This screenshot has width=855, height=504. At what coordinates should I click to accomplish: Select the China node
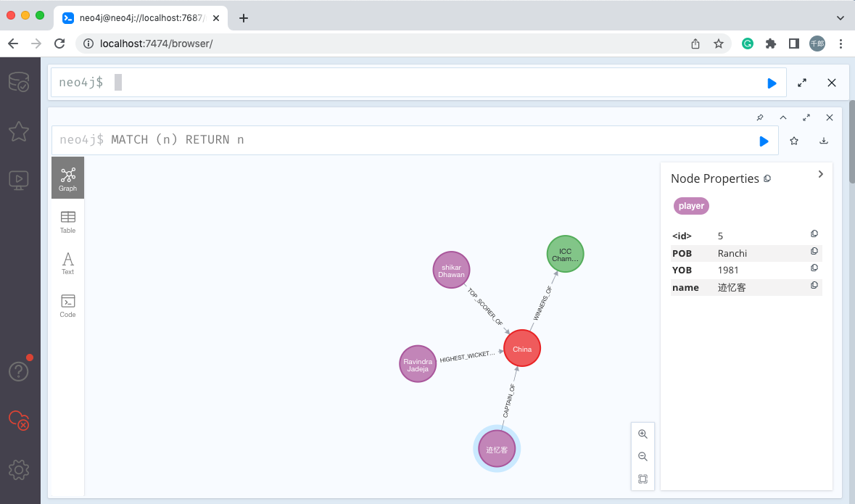[522, 349]
